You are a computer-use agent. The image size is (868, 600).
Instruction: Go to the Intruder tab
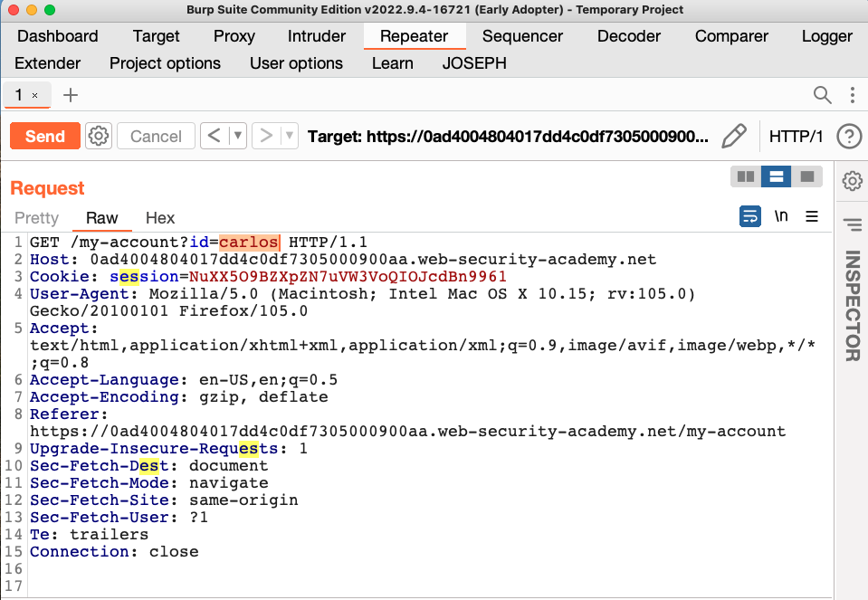(317, 36)
